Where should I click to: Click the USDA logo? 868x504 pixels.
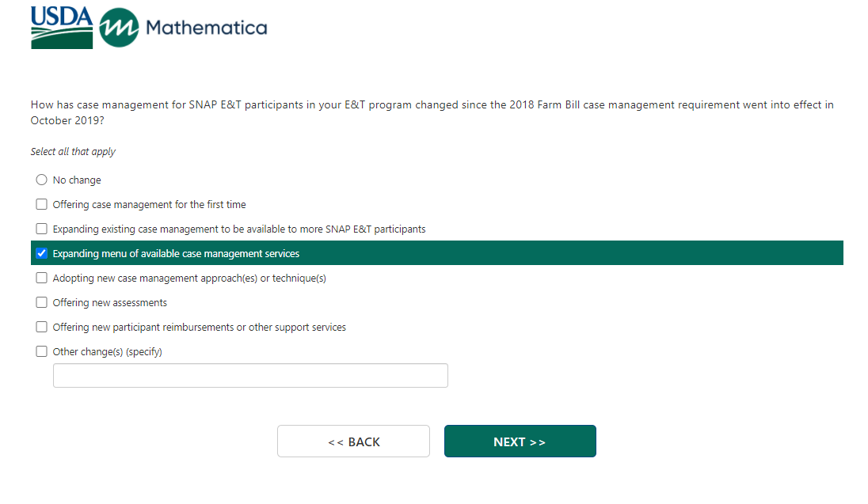pos(62,28)
